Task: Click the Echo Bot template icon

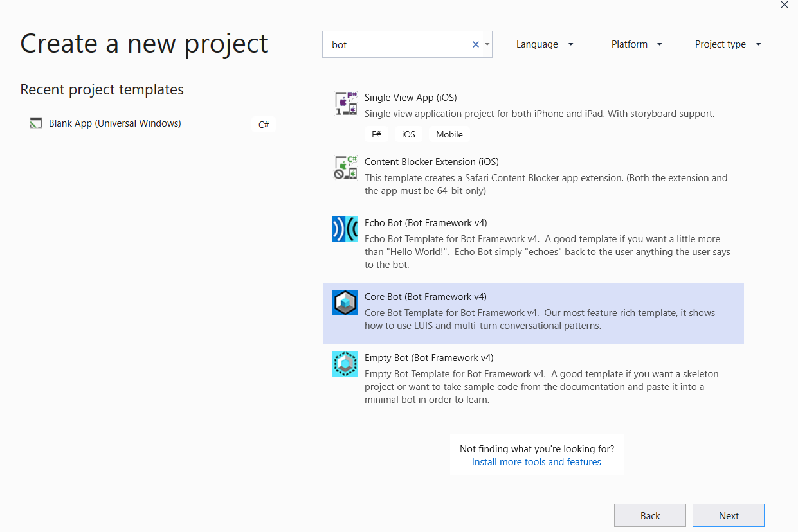Action: tap(345, 229)
